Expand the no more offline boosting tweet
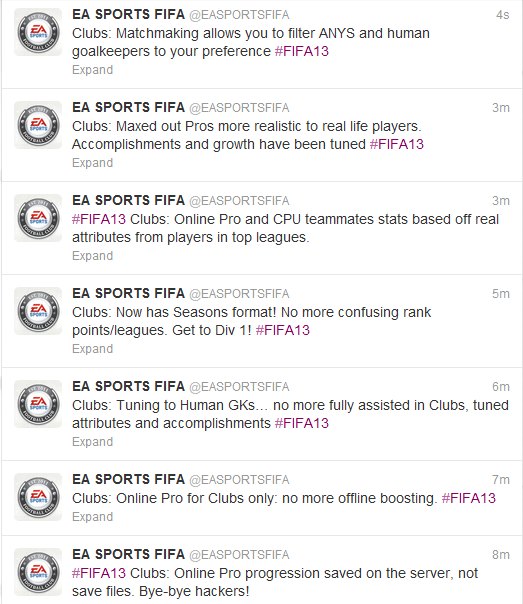This screenshot has height=604, width=523. point(92,517)
